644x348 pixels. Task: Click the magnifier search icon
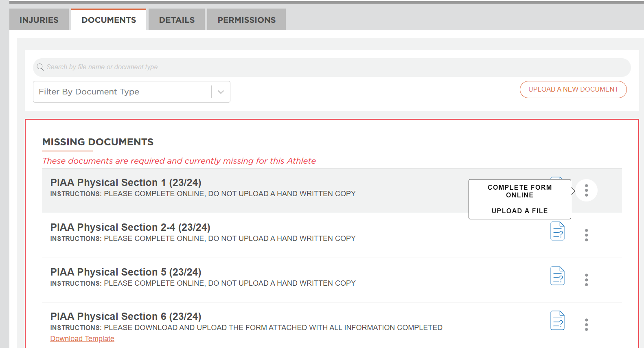point(40,67)
